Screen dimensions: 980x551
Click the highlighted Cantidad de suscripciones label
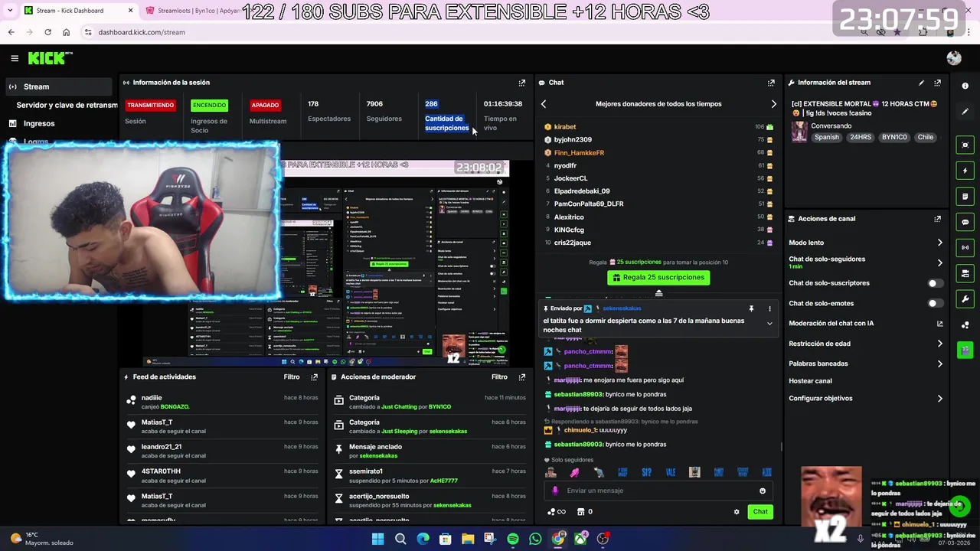[447, 123]
